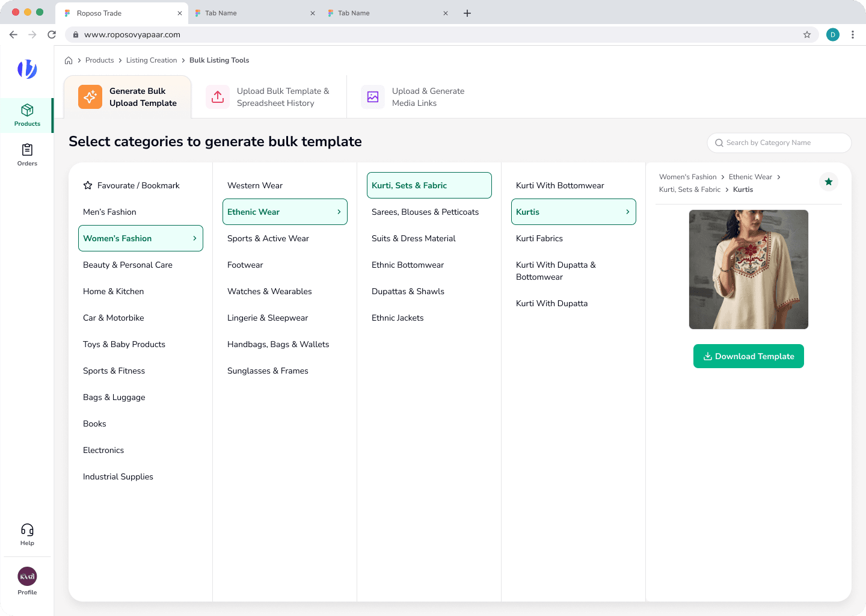Toggle favourite star for Kurtis category
Image resolution: width=866 pixels, height=616 pixels.
click(x=829, y=182)
